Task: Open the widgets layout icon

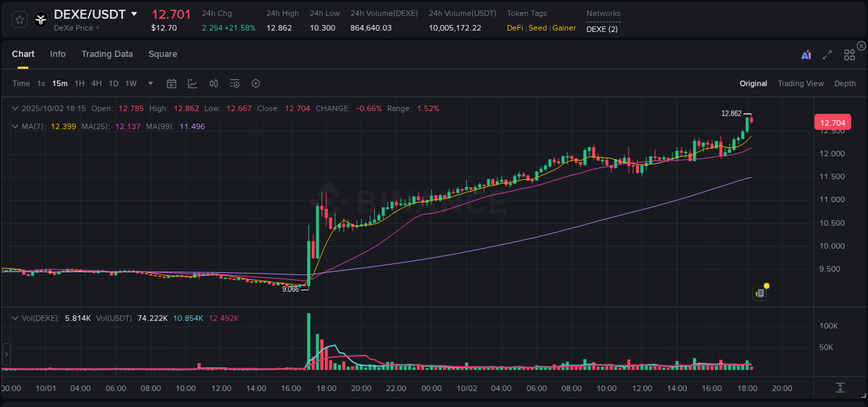Action: click(x=849, y=55)
